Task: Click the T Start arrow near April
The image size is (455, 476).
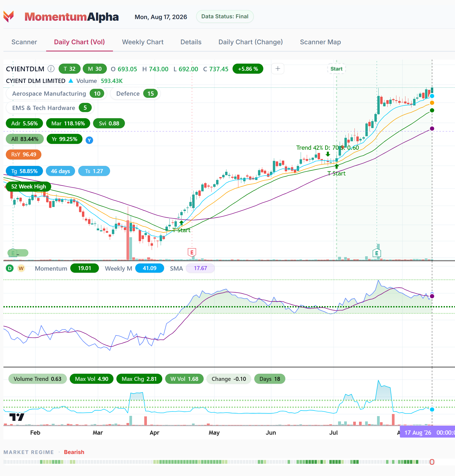Action: tap(181, 223)
